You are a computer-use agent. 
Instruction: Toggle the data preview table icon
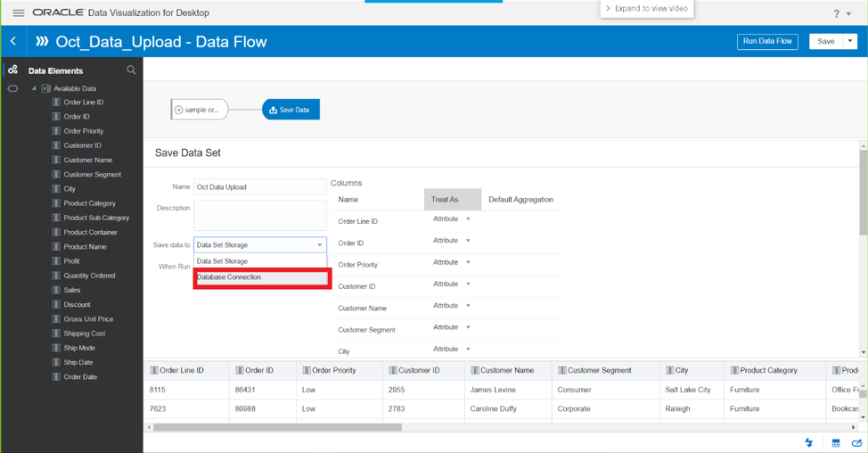point(836,442)
